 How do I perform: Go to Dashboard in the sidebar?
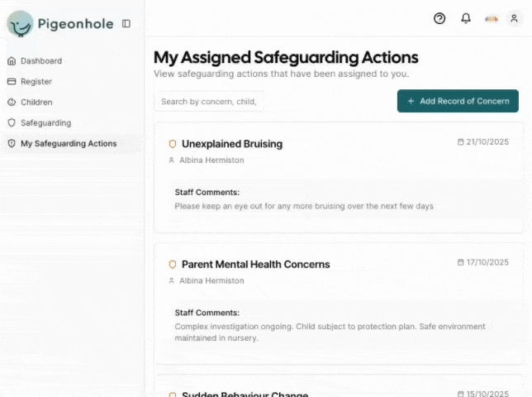pyautogui.click(x=40, y=61)
